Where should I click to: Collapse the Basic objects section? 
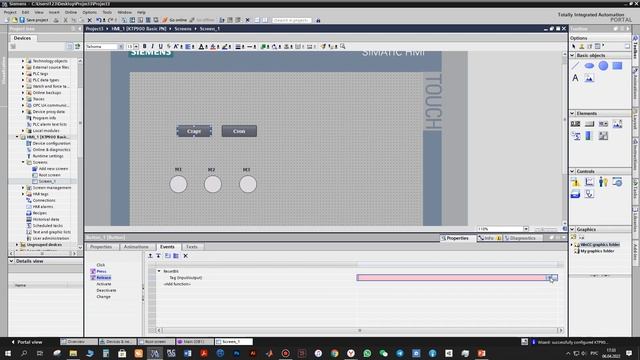click(572, 55)
